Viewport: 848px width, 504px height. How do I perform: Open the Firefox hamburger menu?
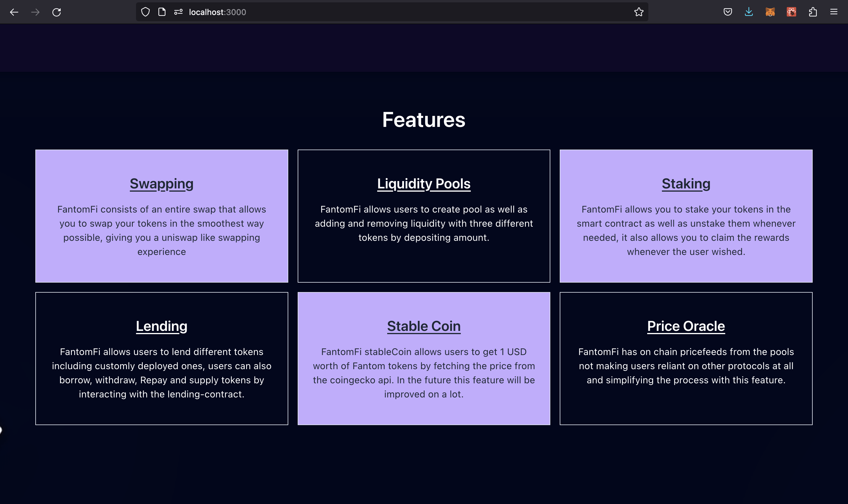(833, 12)
